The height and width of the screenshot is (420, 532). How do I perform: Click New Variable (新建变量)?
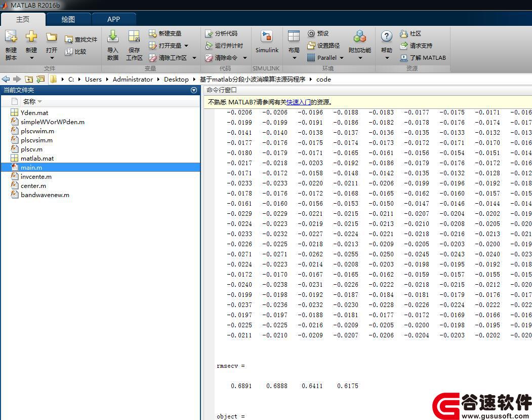[165, 33]
